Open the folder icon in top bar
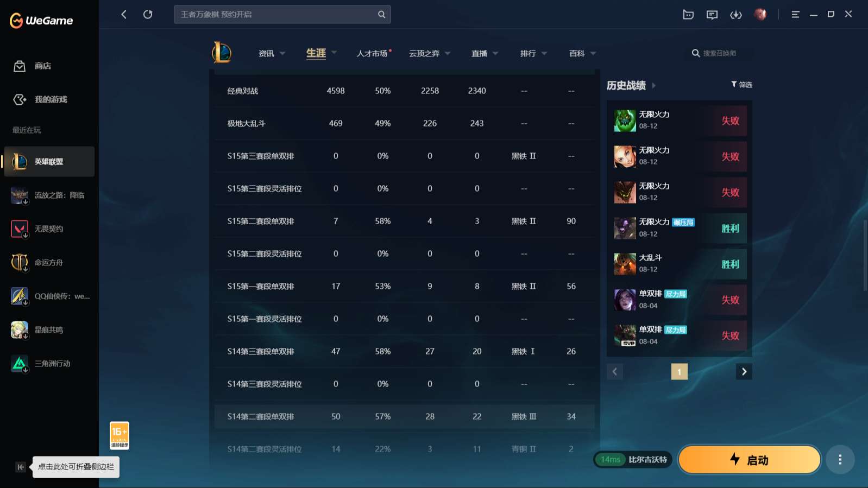Image resolution: width=868 pixels, height=488 pixels. click(688, 15)
